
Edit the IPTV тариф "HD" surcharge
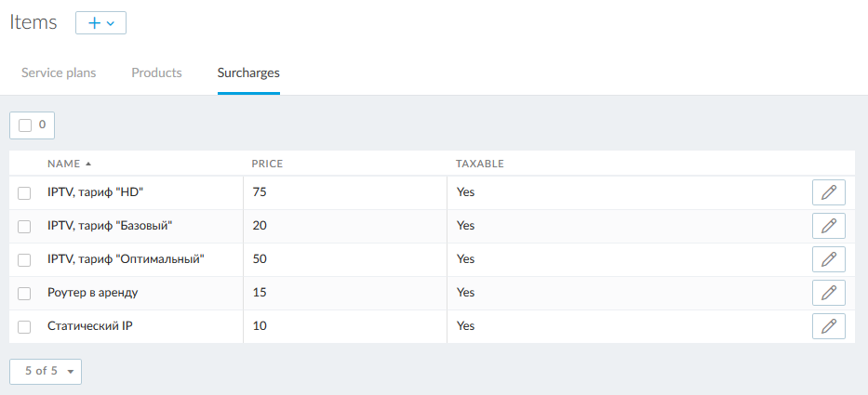click(x=828, y=192)
